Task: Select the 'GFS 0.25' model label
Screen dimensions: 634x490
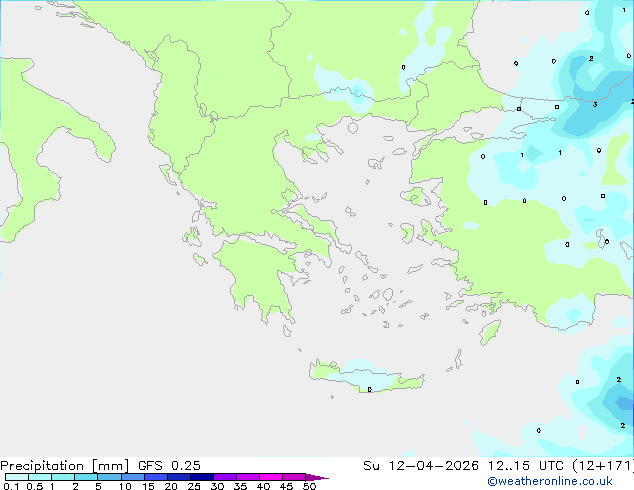Action: (169, 466)
